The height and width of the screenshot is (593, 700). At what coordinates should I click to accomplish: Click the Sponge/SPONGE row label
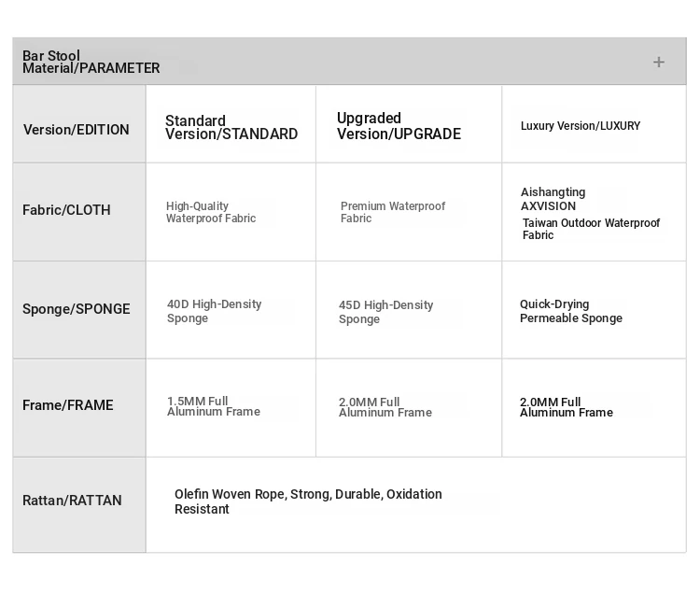click(x=77, y=309)
